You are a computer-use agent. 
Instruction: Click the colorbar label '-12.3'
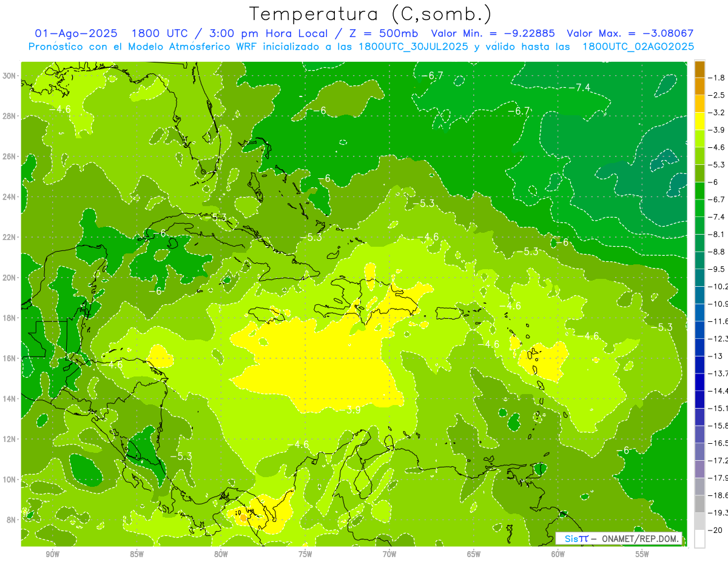[718, 338]
